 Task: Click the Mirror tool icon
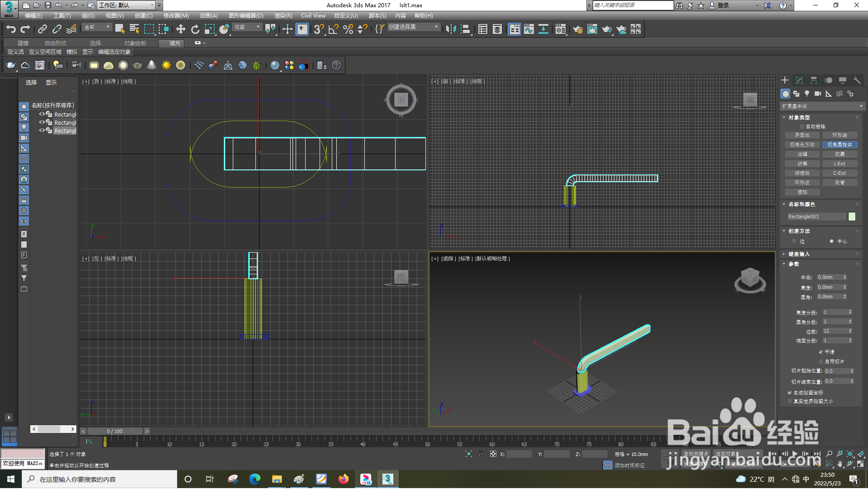pos(451,29)
